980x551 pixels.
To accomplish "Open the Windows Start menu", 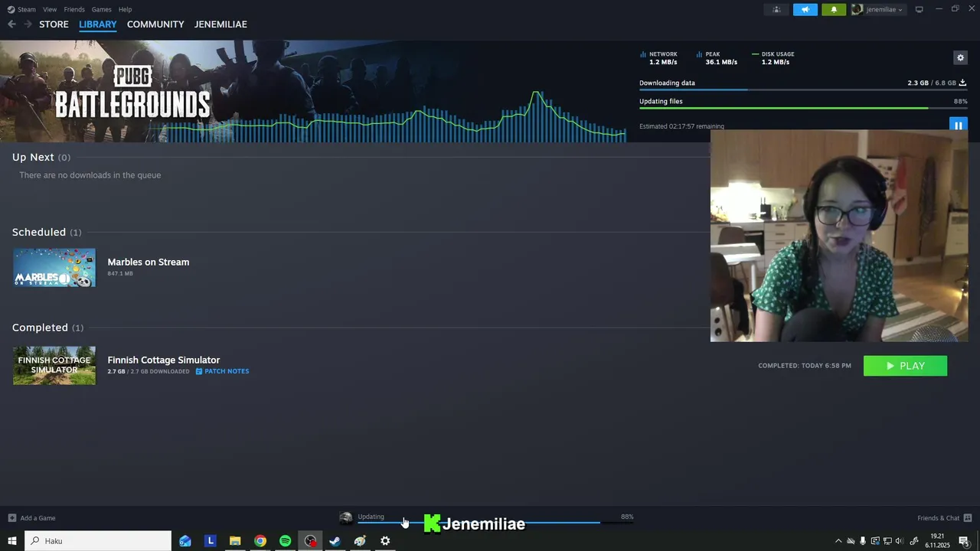I will [12, 541].
